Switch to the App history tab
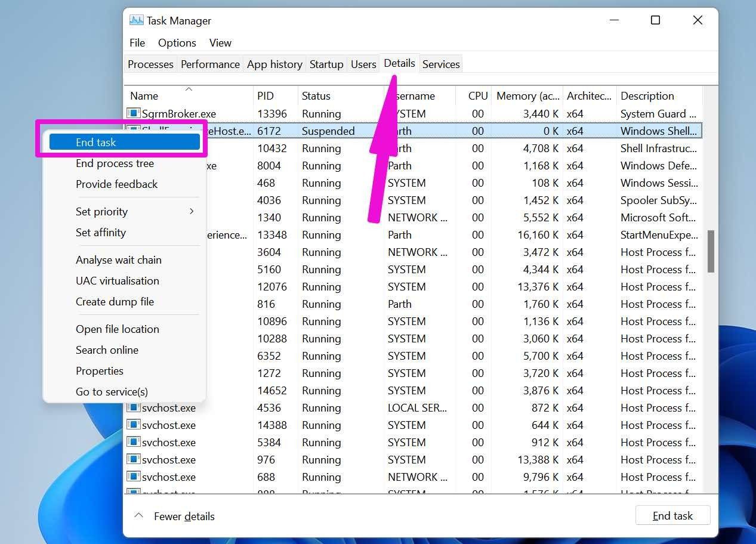Image resolution: width=756 pixels, height=544 pixels. (x=274, y=64)
